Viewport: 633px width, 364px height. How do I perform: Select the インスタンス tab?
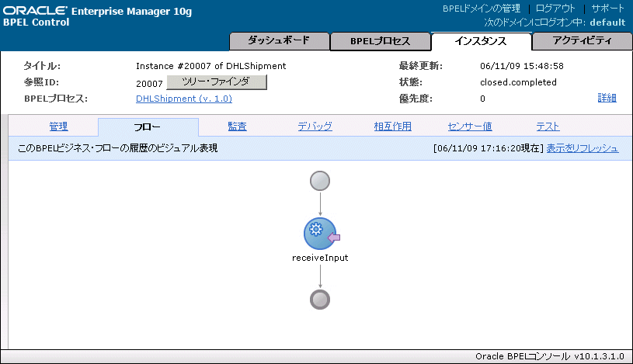point(481,41)
